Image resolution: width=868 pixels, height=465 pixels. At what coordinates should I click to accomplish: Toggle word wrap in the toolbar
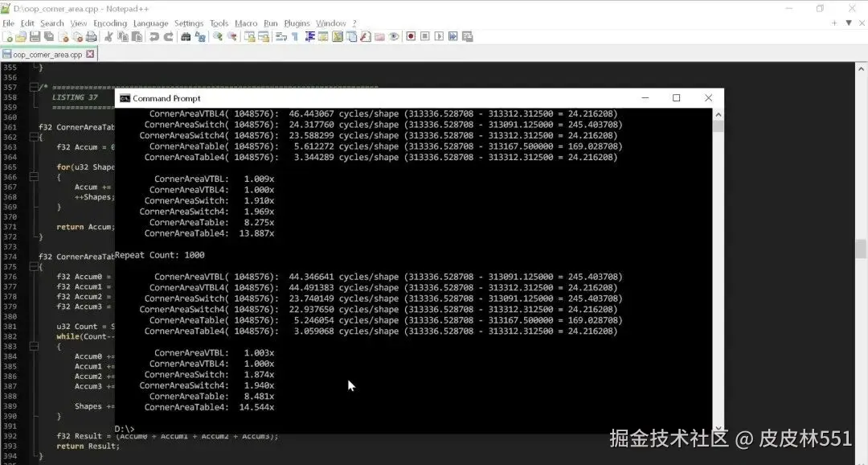pos(281,36)
